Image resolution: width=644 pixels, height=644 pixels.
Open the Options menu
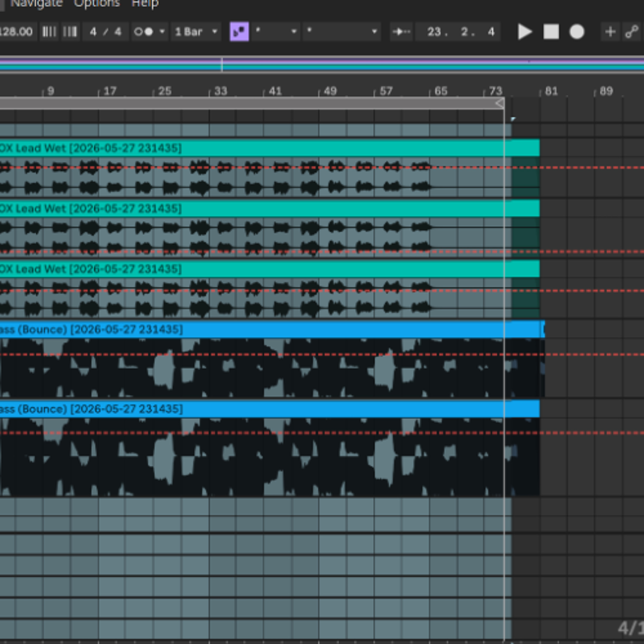[97, 4]
